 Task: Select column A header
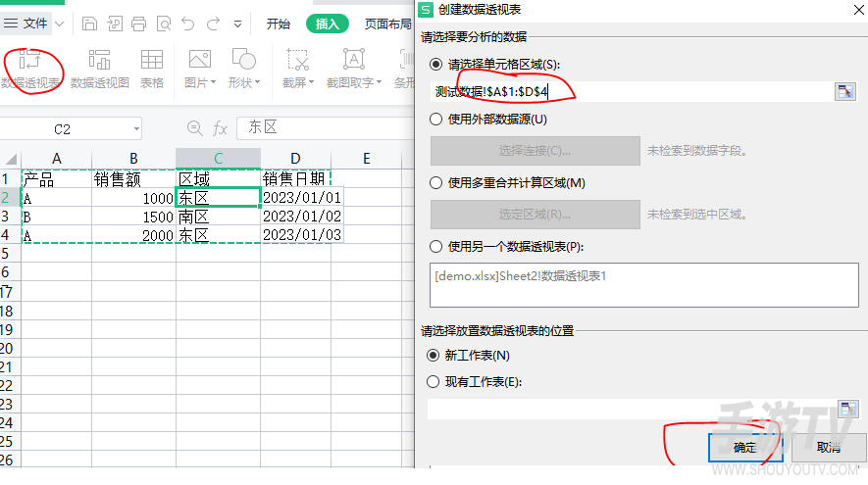pyautogui.click(x=57, y=159)
